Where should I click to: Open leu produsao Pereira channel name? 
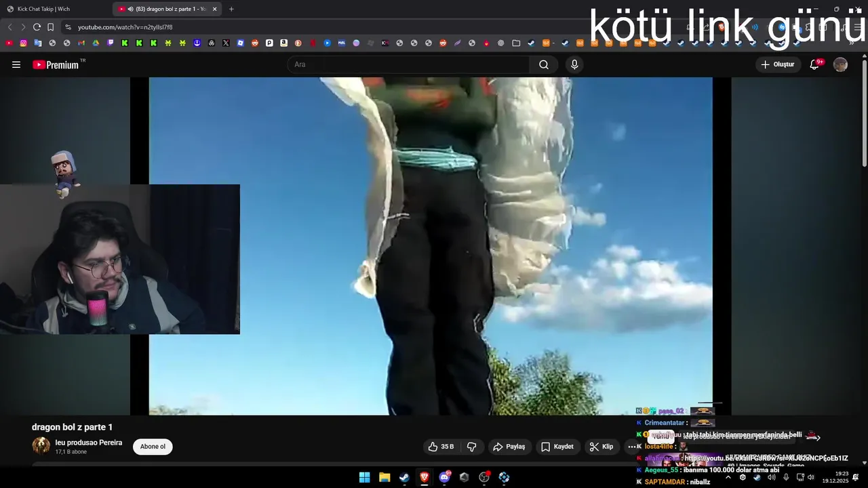(89, 443)
